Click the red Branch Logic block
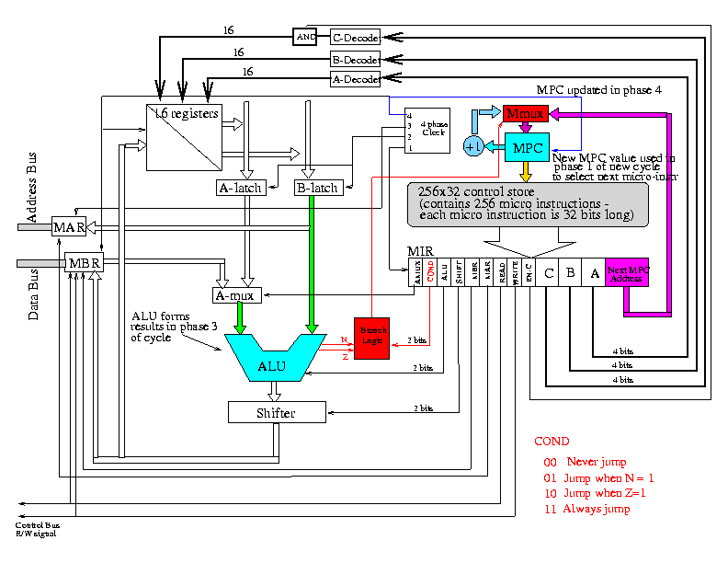The height and width of the screenshot is (563, 728). pyautogui.click(x=371, y=339)
